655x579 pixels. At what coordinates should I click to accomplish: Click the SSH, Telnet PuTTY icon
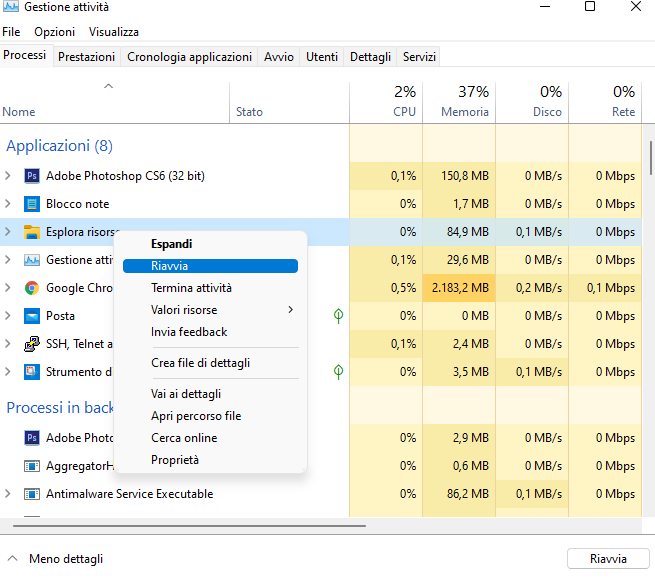[x=31, y=344]
